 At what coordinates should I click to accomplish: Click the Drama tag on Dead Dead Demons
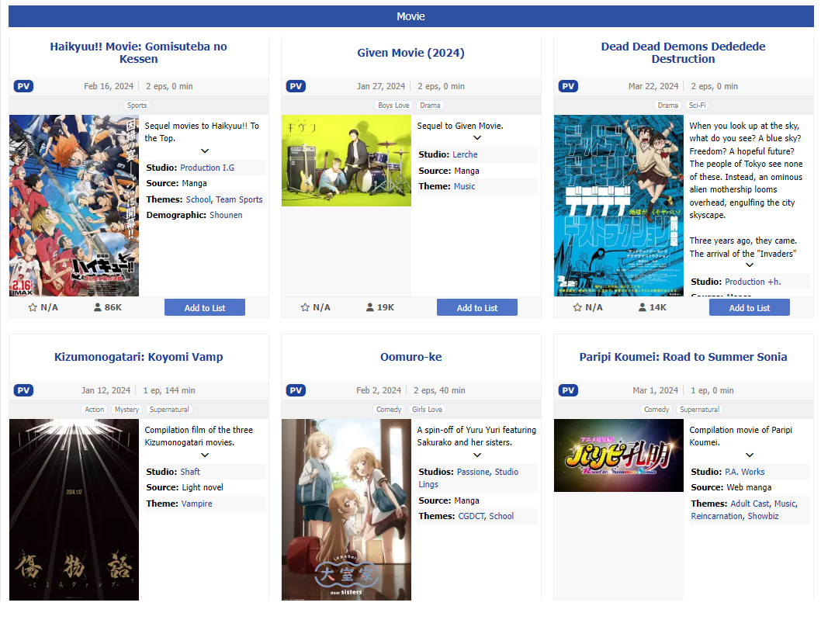668,106
